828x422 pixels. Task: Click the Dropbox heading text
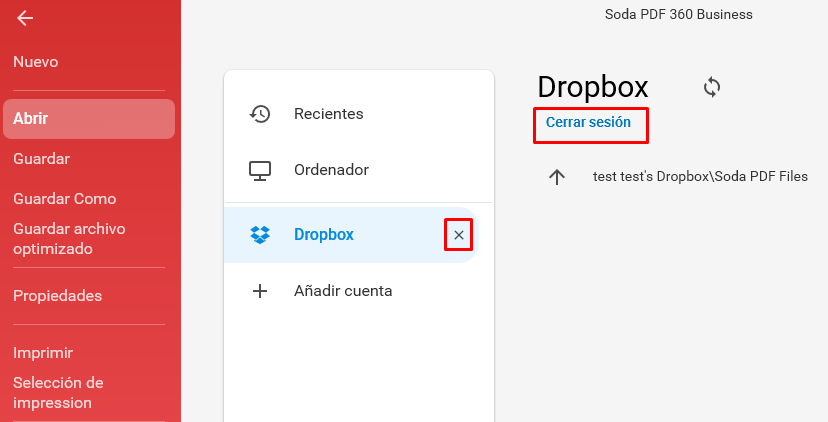(x=592, y=88)
